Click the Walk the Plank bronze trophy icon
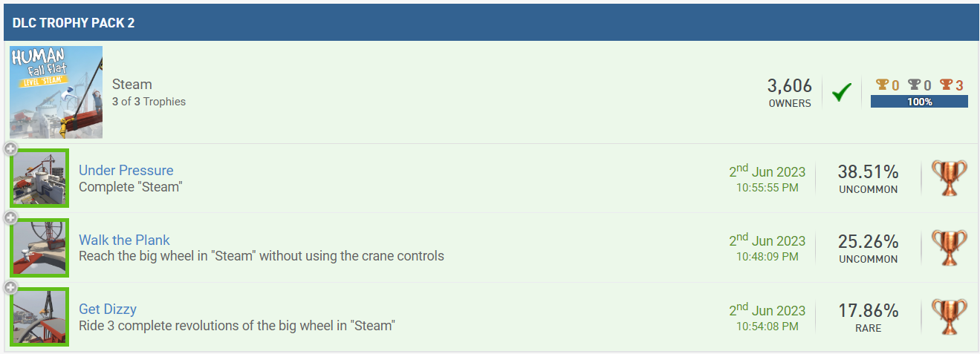The image size is (980, 354). click(x=950, y=247)
